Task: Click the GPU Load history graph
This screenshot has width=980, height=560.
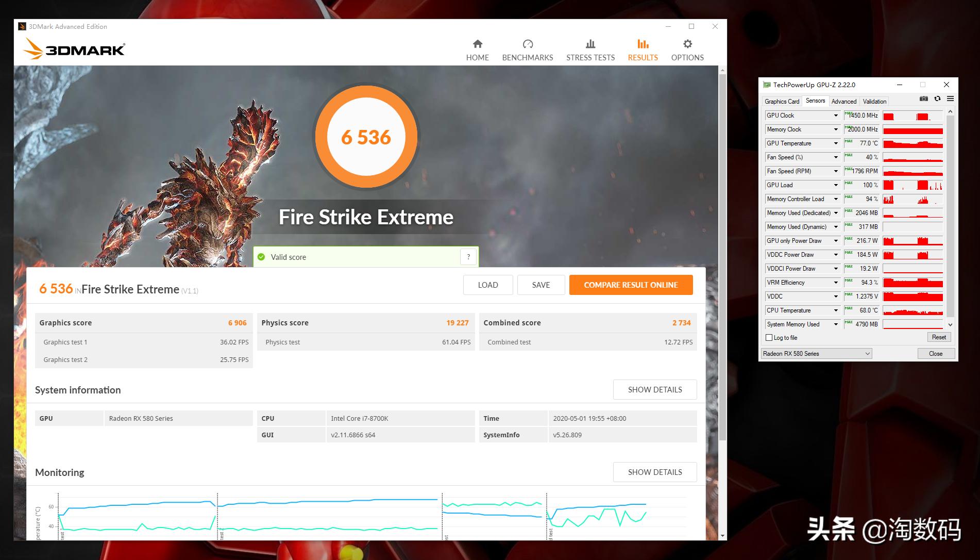Action: coord(913,185)
